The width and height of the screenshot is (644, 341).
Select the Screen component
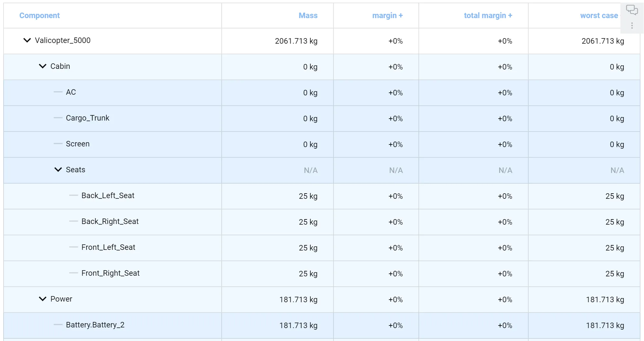pos(78,144)
